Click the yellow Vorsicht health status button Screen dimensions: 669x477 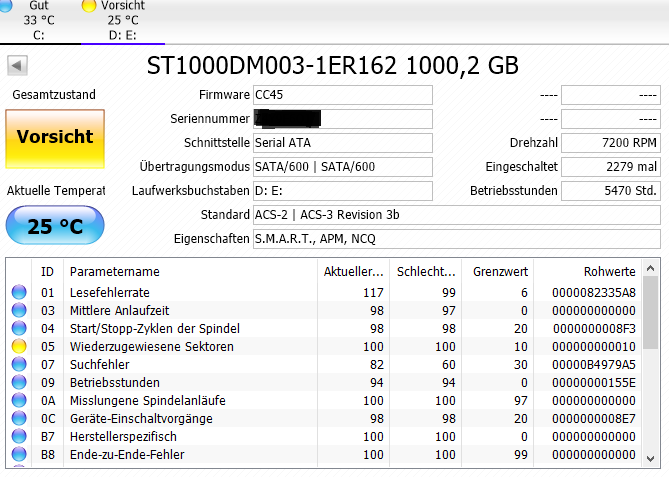55,139
